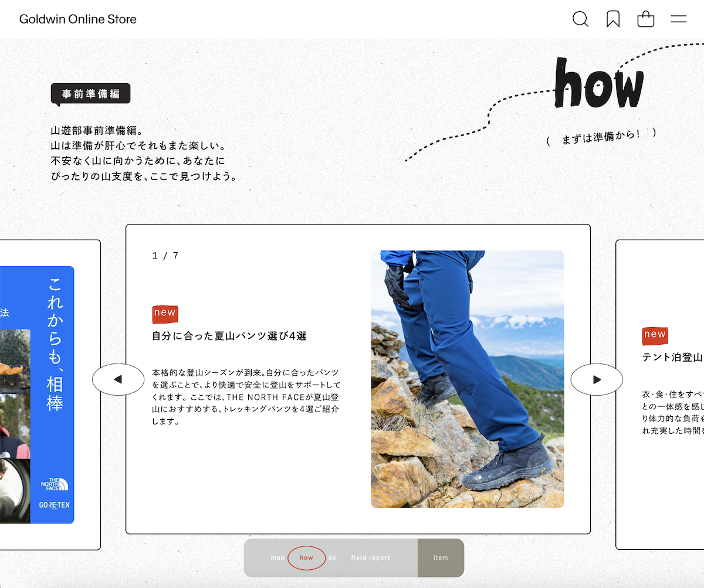Open the テント泊登山 article title

[x=672, y=357]
